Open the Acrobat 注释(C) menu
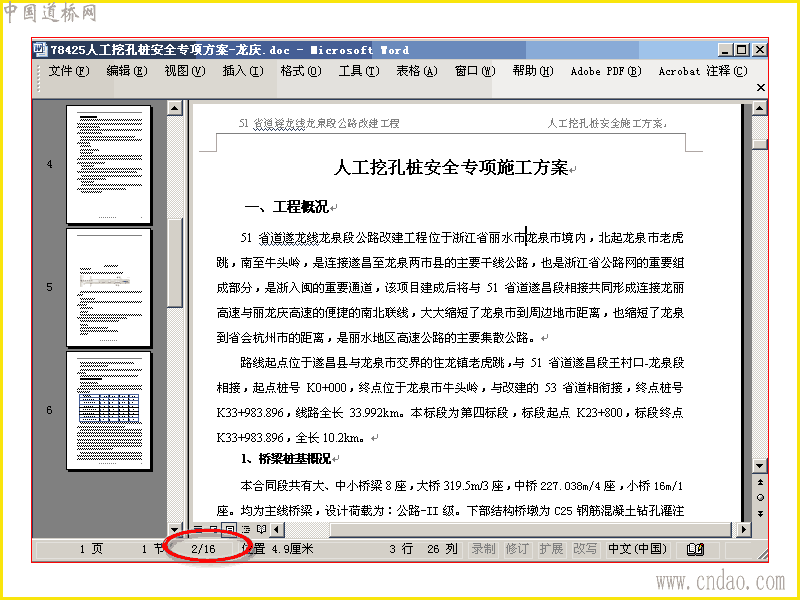800x600 pixels. [x=703, y=71]
